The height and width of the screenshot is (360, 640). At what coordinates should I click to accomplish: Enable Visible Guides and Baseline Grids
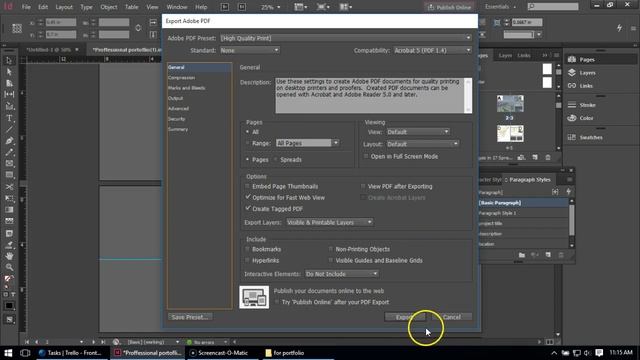pyautogui.click(x=331, y=260)
